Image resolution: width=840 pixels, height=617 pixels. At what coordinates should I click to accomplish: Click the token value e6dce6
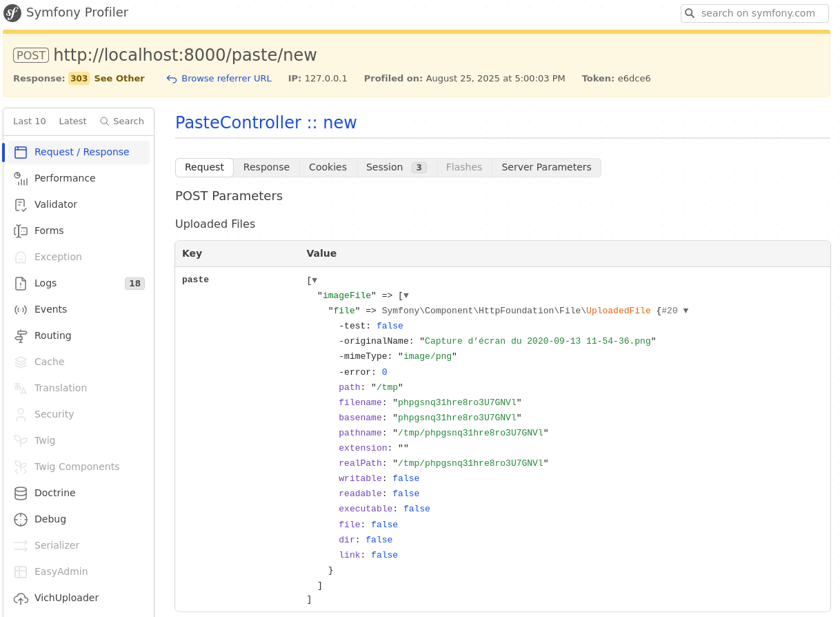point(634,79)
